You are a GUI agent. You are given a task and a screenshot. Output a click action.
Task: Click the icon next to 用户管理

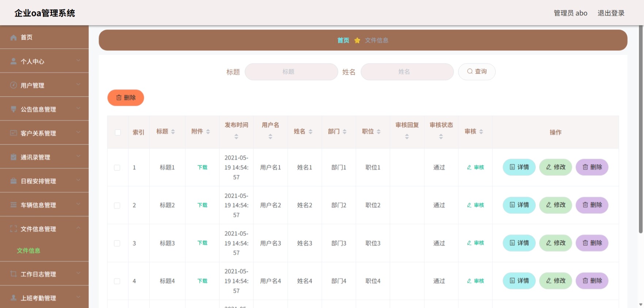coord(14,85)
